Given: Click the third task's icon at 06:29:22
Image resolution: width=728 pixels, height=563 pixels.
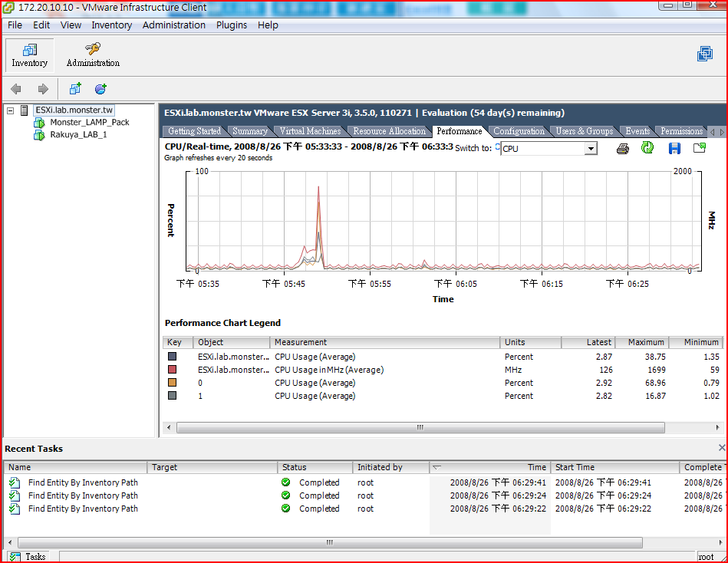Looking at the screenshot, I should (x=15, y=509).
